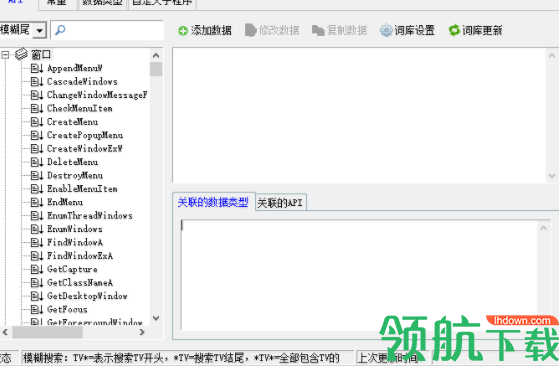Click the icon beside AppendMenuW
The height and width of the screenshot is (368, 559).
click(x=37, y=68)
